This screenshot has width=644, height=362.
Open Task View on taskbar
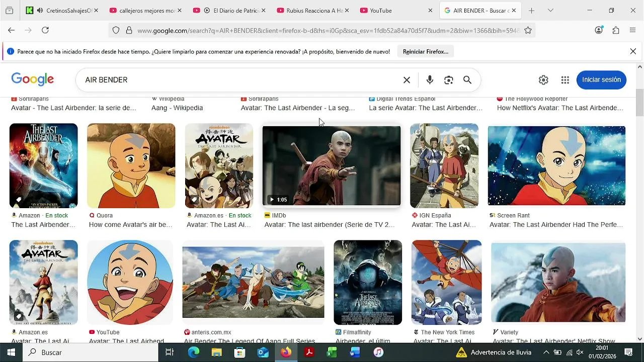[x=170, y=352]
